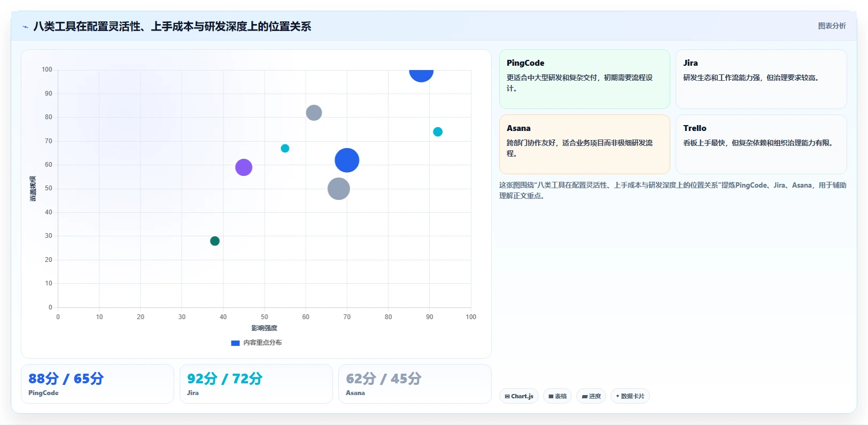Click the rotated y-axis title
The image size is (868, 425).
click(x=33, y=189)
